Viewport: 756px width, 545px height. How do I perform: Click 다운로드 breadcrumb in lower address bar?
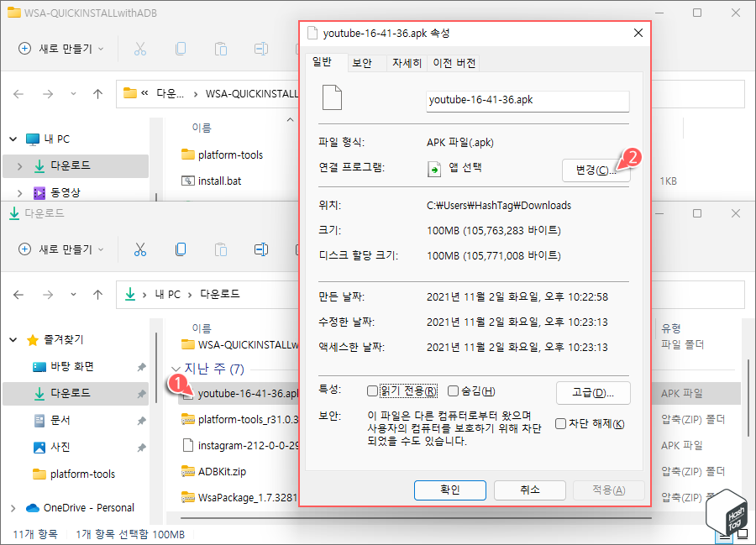click(x=220, y=295)
